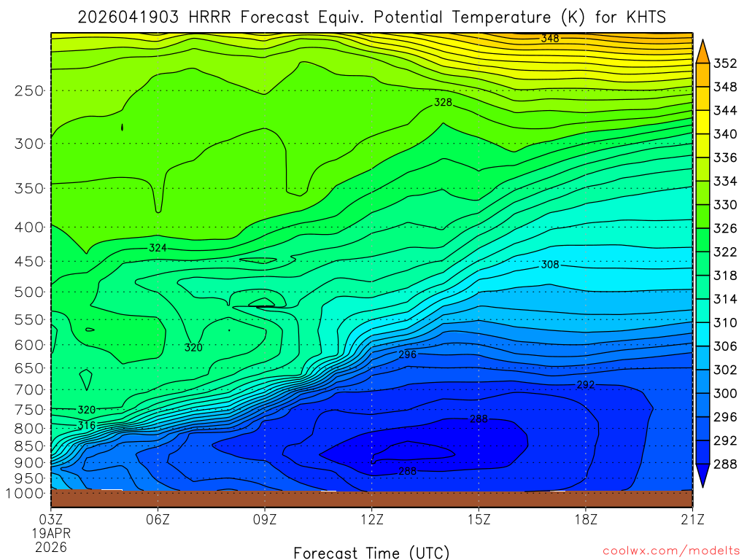Click the 326 colorbar value
This screenshot has height=560, width=747.
click(725, 228)
